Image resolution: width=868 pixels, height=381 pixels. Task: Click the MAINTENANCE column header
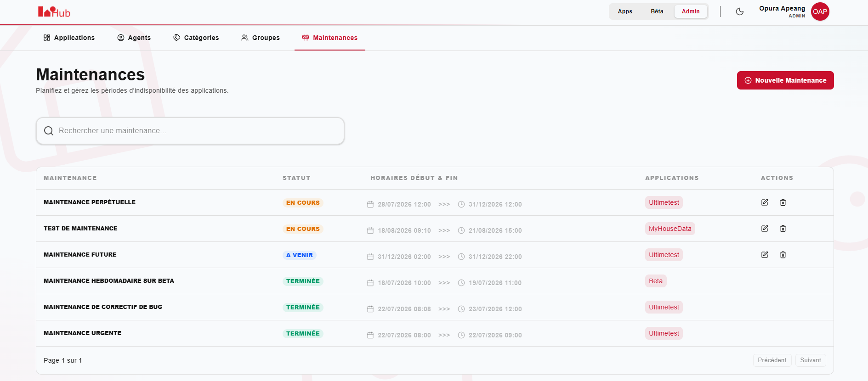pos(70,178)
